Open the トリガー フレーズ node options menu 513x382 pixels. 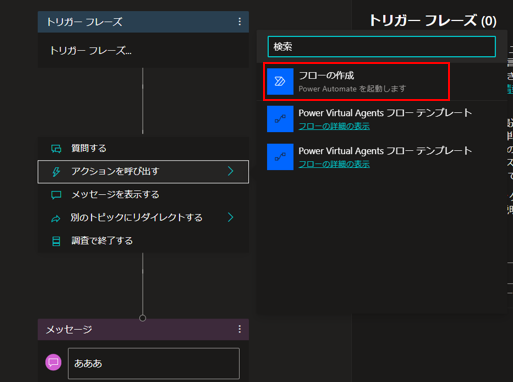[x=240, y=22]
